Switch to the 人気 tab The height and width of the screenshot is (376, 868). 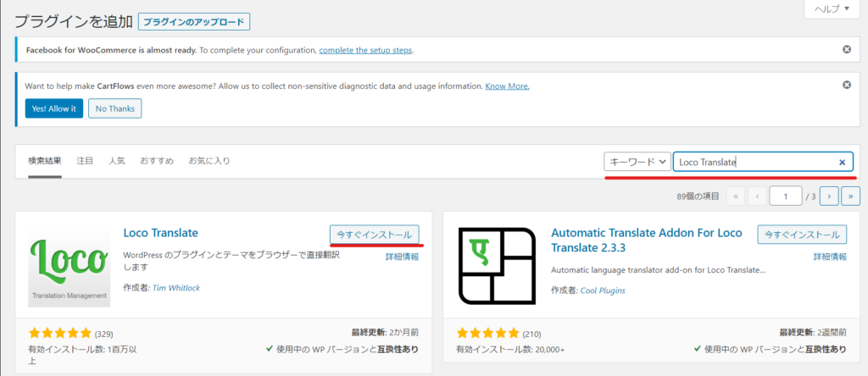[x=117, y=161]
